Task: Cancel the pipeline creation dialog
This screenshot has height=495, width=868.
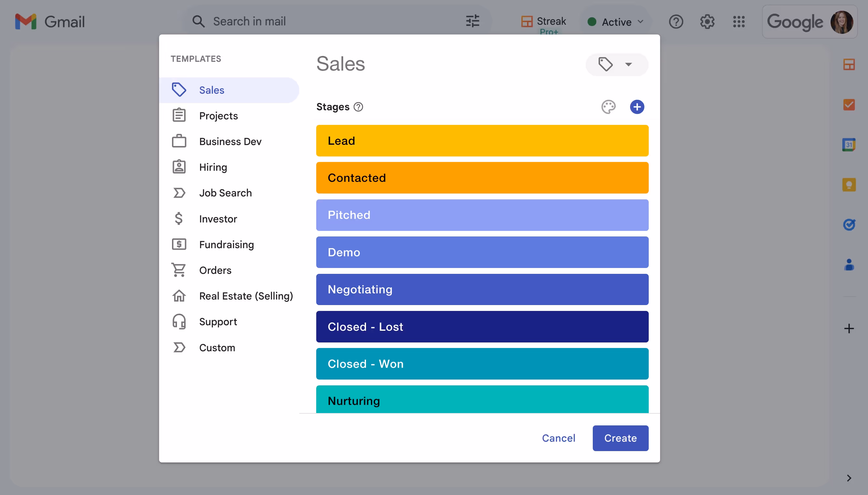Action: (x=558, y=438)
